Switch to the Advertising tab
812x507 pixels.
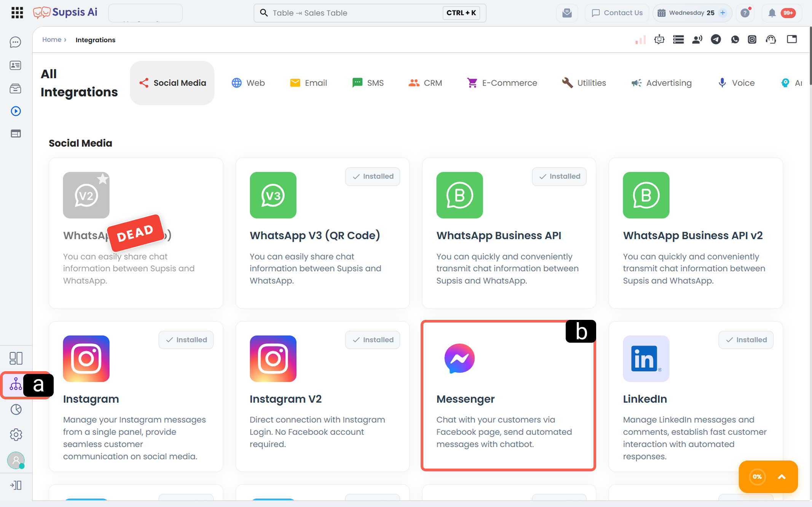tap(661, 83)
